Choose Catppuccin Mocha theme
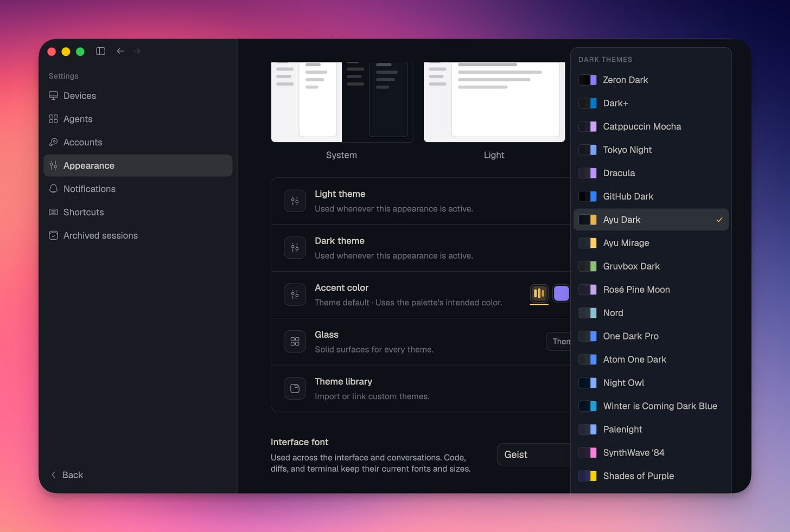 click(651, 126)
